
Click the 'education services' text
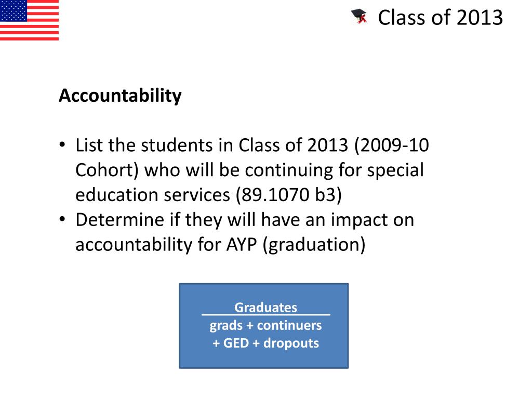153,195
